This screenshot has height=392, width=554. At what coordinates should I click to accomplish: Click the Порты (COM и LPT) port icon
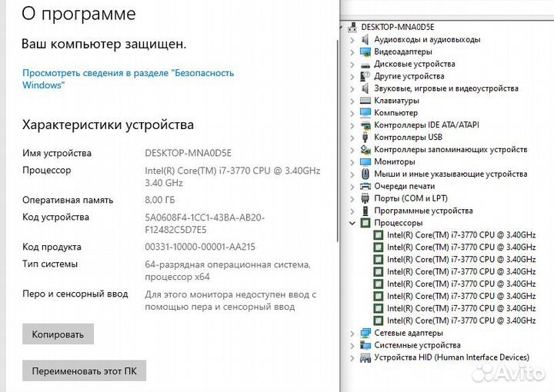coord(365,198)
